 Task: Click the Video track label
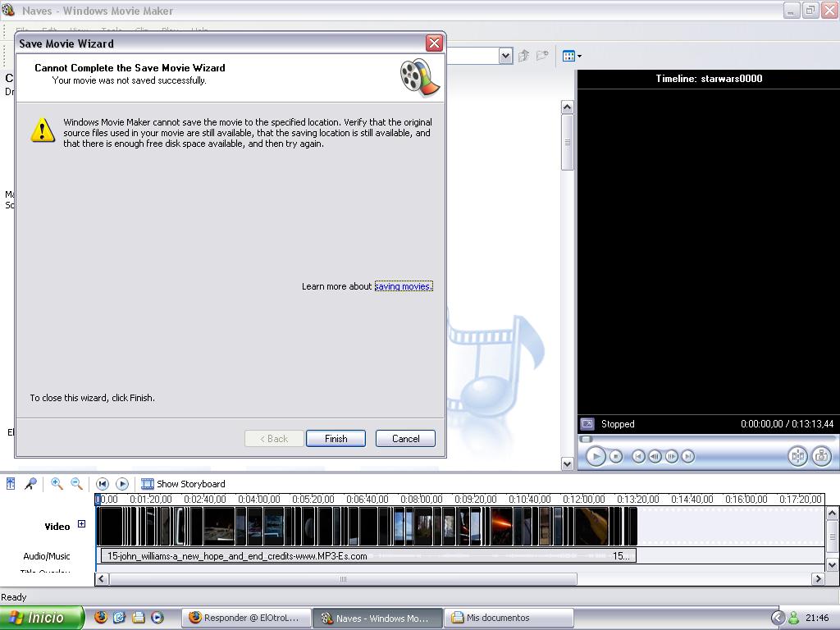click(57, 527)
